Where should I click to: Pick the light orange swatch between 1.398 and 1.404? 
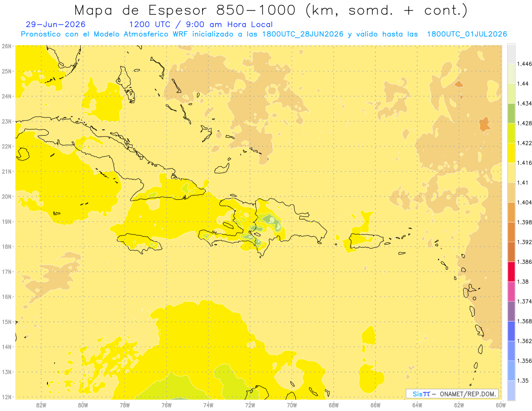(x=511, y=212)
